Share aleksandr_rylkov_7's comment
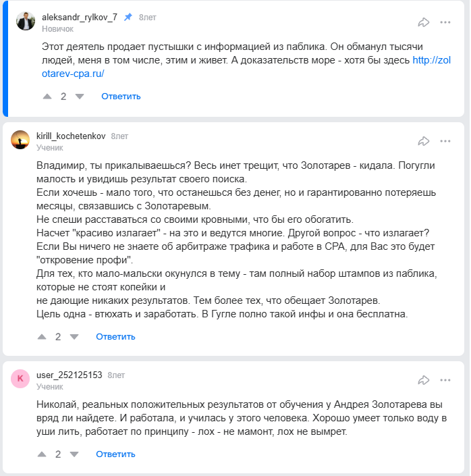The width and height of the screenshot is (471, 476). (424, 22)
